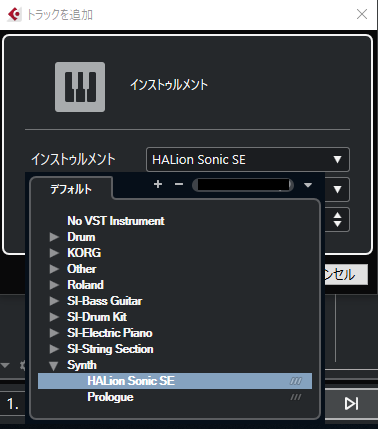Remove a plugin collection with the minus icon
The image size is (378, 429).
(x=179, y=184)
